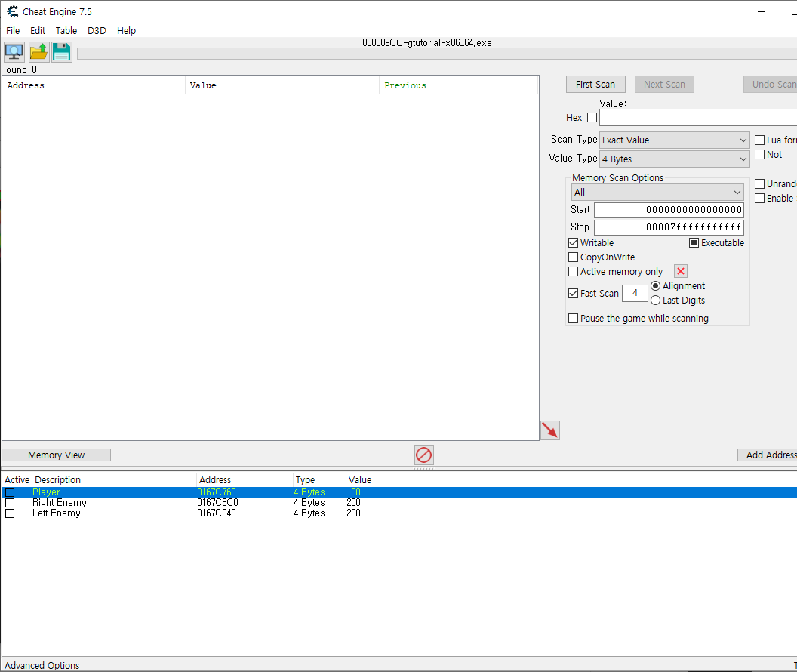Toggle the Lua formula checkbox
Screen dimensions: 797x672
click(760, 140)
